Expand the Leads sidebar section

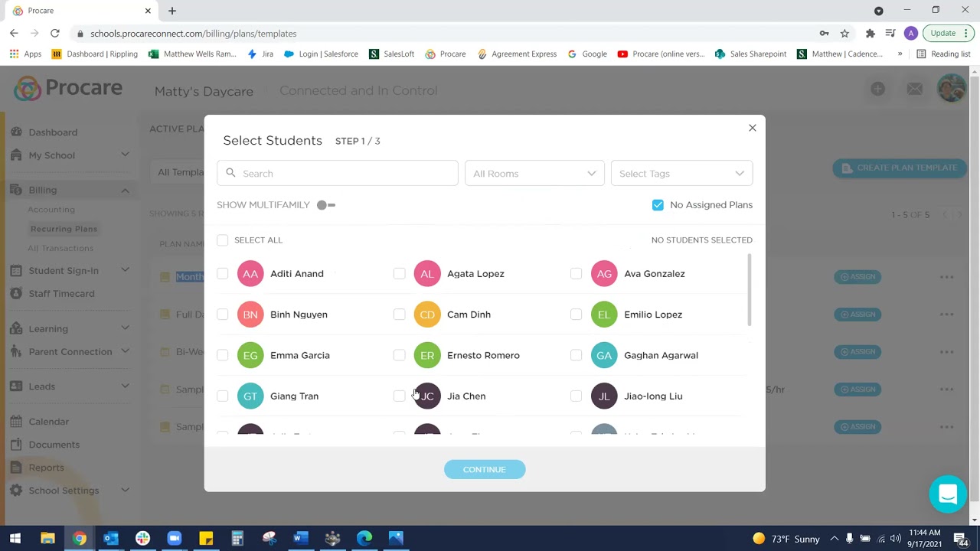[x=125, y=386]
